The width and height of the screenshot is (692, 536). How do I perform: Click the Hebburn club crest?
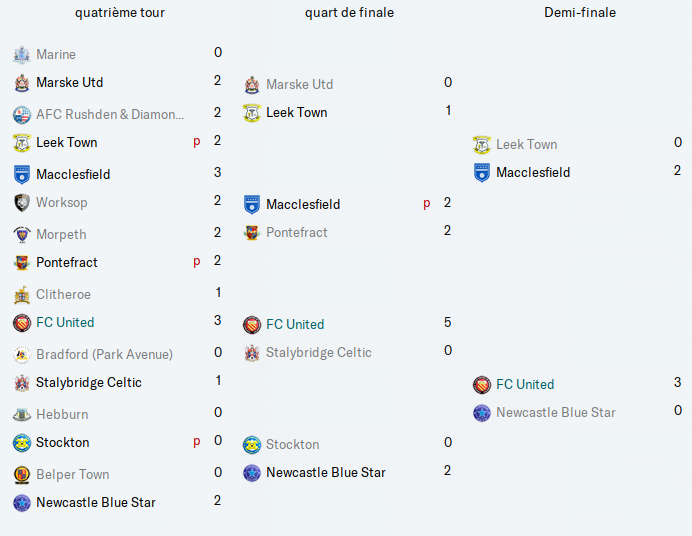22,415
